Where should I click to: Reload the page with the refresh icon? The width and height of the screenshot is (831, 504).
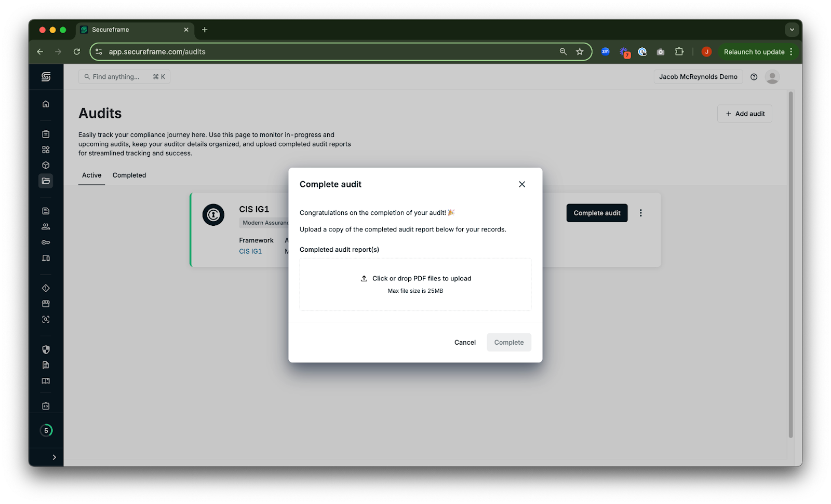[x=77, y=51]
